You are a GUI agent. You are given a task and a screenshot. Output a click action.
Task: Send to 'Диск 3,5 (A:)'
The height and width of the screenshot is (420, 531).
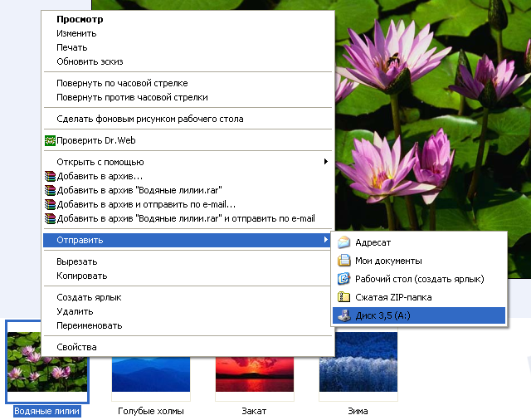419,315
